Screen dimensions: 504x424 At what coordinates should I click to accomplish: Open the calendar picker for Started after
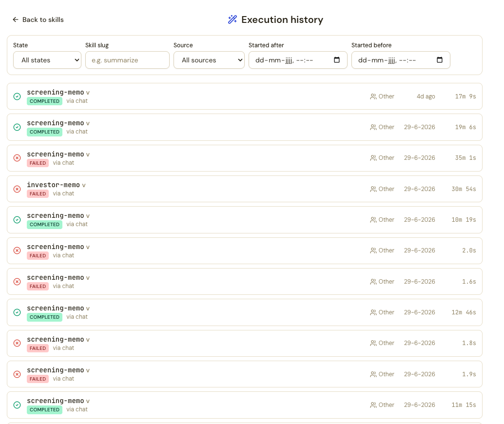[x=337, y=60]
